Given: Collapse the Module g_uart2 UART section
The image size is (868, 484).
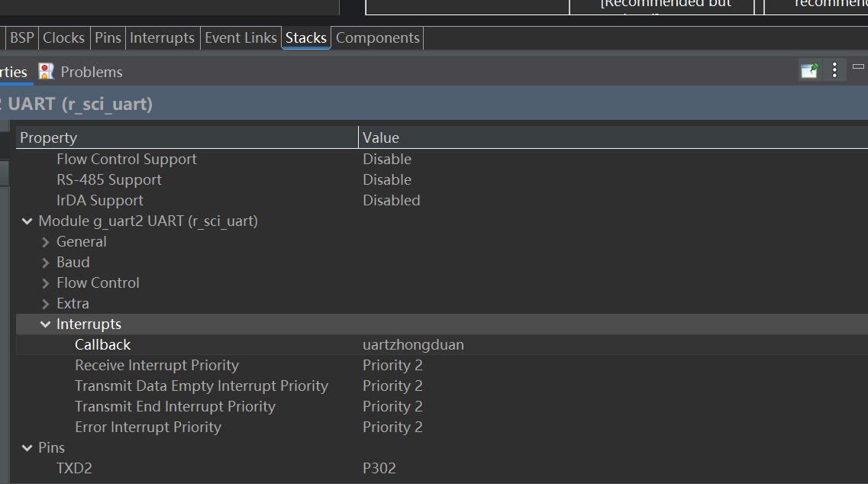Looking at the screenshot, I should (x=27, y=221).
